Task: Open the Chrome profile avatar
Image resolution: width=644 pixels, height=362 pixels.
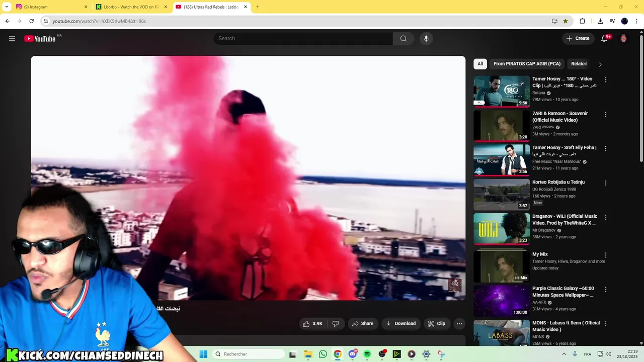Action: pos(624,21)
